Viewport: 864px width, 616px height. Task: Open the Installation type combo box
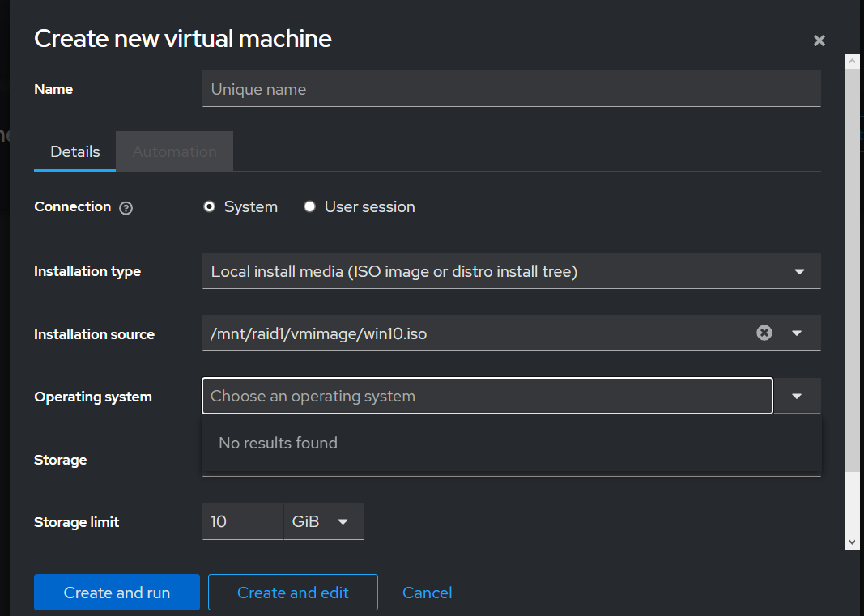(486, 271)
